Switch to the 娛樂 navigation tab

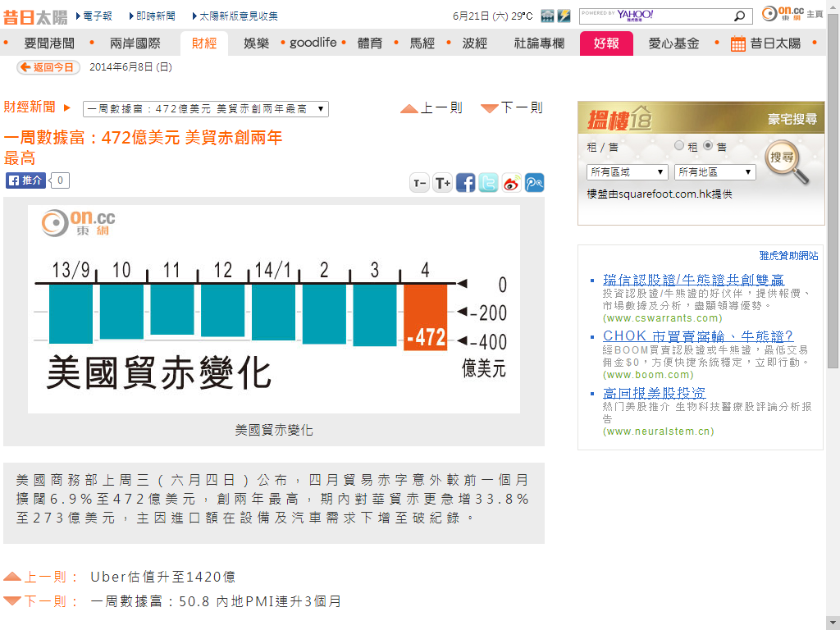point(256,43)
